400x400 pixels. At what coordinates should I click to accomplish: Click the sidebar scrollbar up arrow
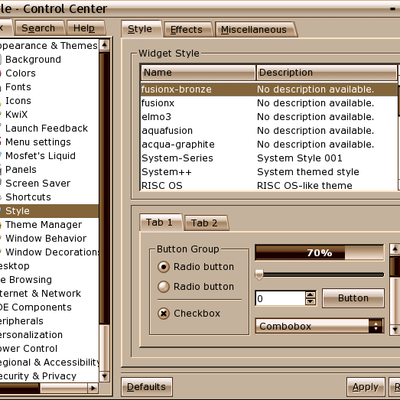coord(105,45)
